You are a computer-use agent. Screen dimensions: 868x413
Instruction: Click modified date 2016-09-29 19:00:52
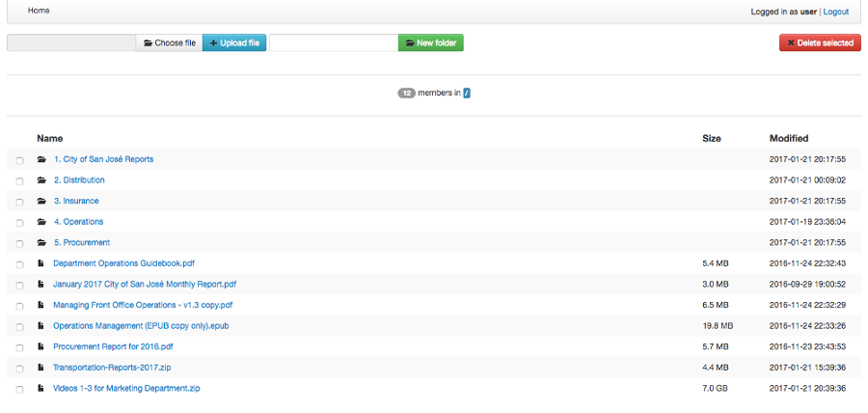click(x=807, y=285)
